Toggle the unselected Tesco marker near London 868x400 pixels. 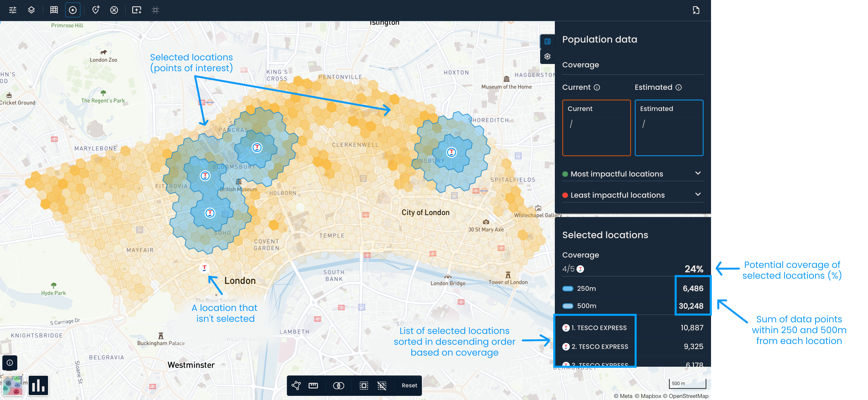[x=204, y=268]
